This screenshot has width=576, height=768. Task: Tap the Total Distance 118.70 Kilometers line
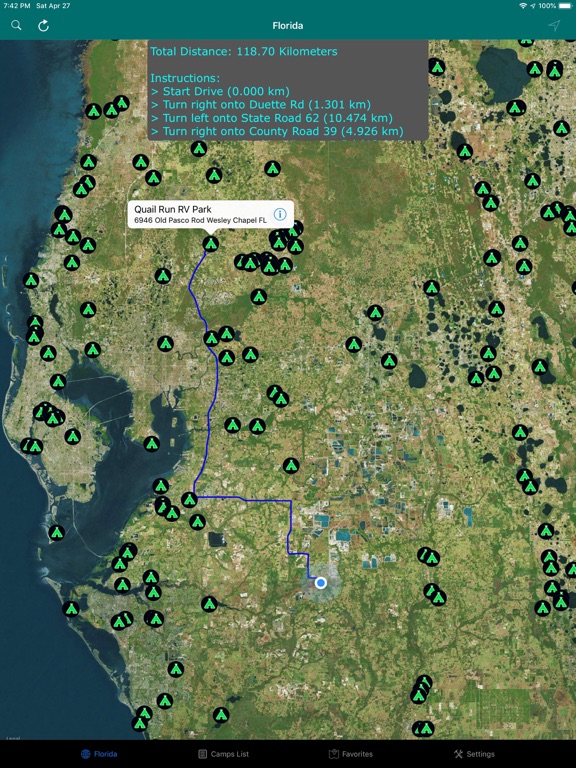(x=243, y=51)
